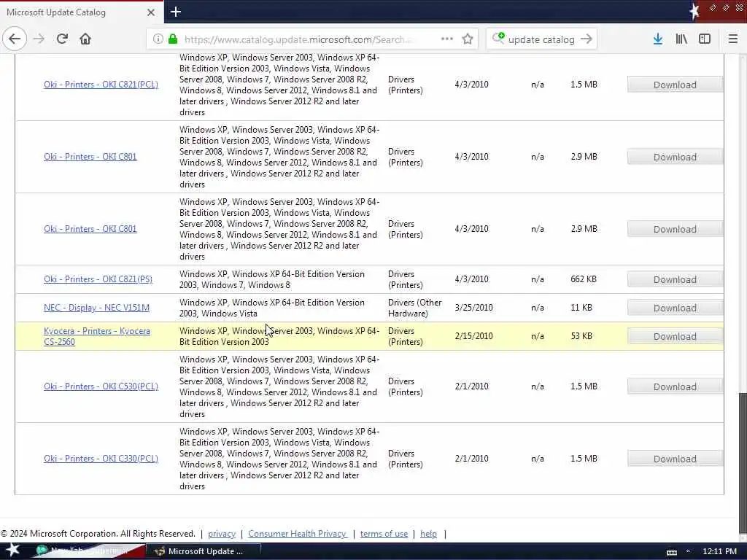Reload the Update Catalog page
Image resolution: width=747 pixels, height=560 pixels.
(62, 39)
